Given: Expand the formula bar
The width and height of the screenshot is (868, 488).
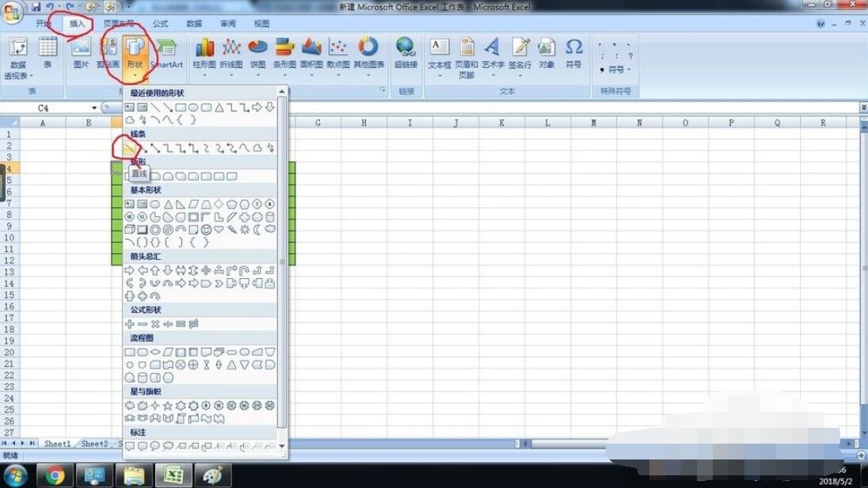Looking at the screenshot, I should pyautogui.click(x=863, y=108).
